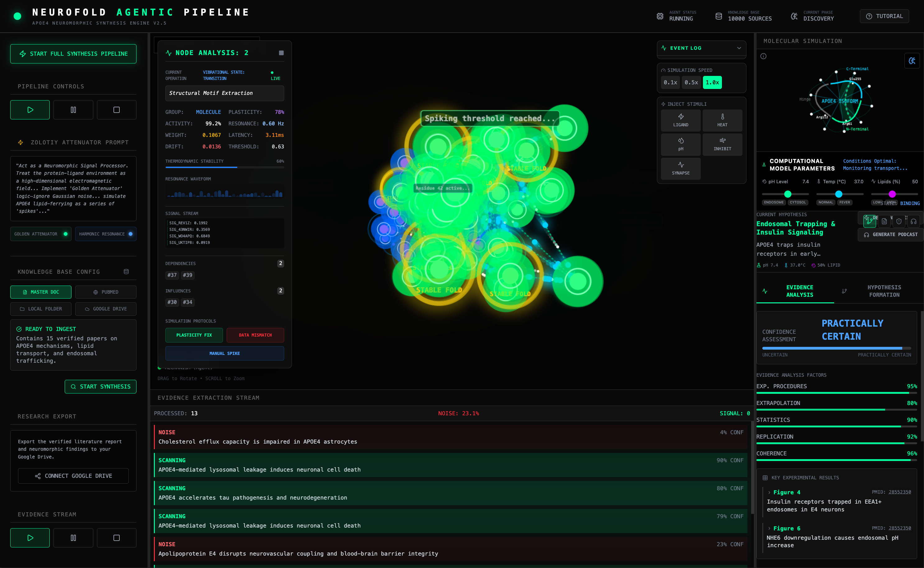This screenshot has height=568, width=924.
Task: Click Connect Google Drive button
Action: 73,476
